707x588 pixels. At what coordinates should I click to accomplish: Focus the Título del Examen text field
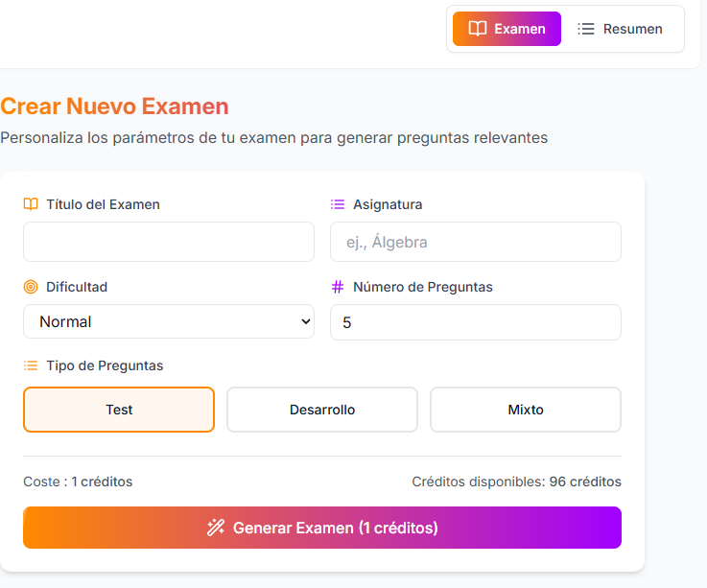(x=169, y=242)
